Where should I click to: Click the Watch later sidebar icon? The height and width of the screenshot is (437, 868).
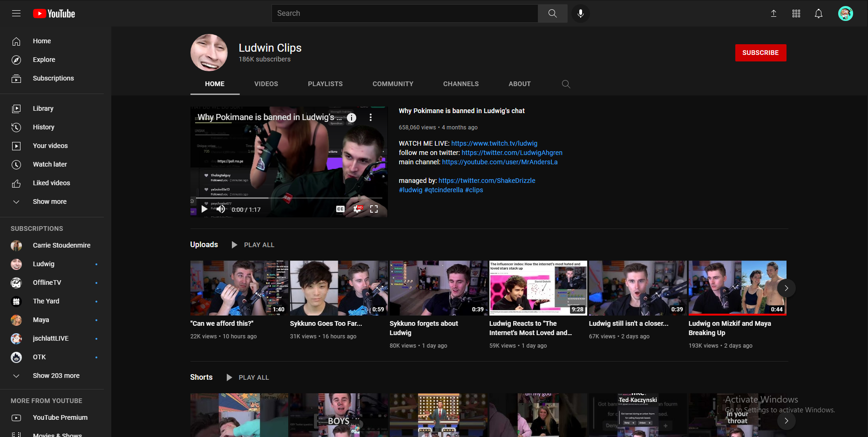(x=16, y=164)
